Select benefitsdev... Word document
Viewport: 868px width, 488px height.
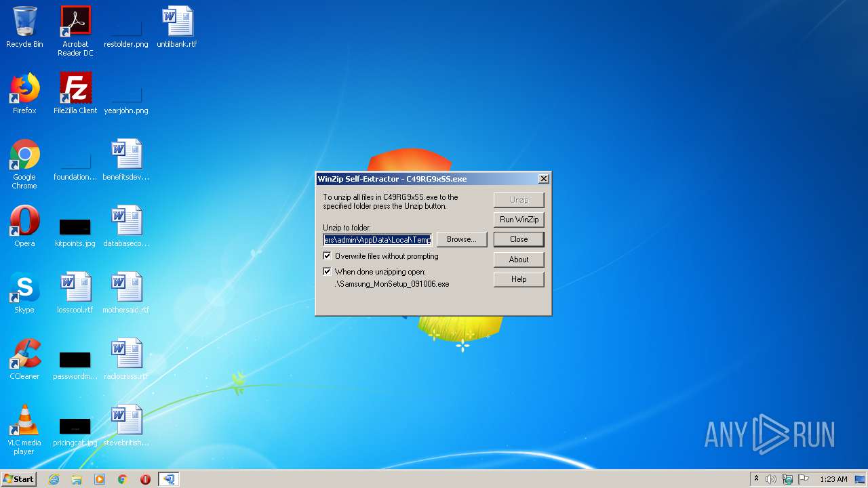point(126,160)
